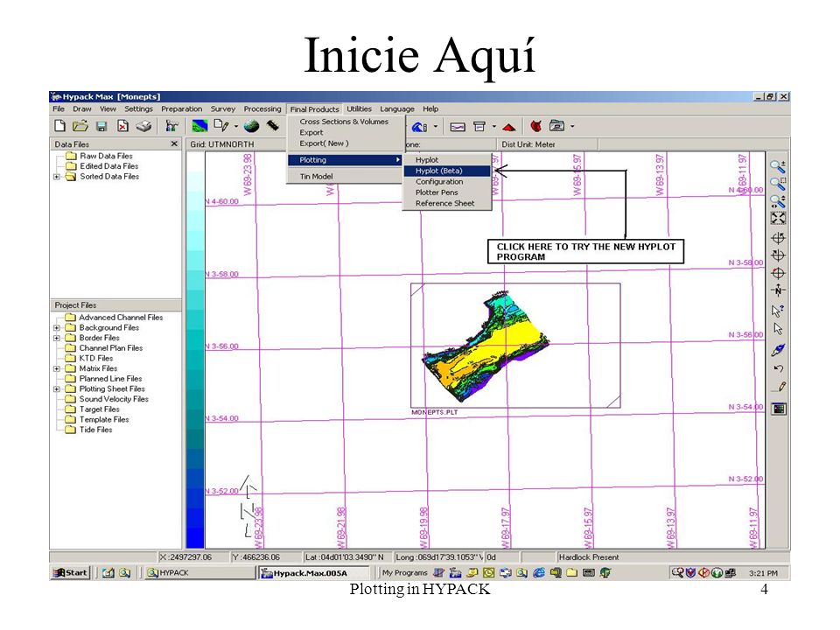Image resolution: width=840 pixels, height=630 pixels.
Task: Switch to HYPACK taskbar button
Action: tap(199, 572)
